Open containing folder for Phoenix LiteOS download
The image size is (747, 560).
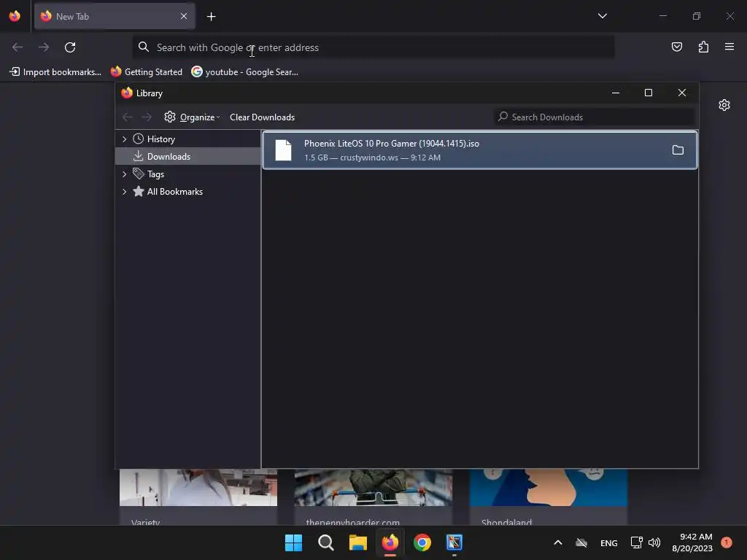[678, 150]
